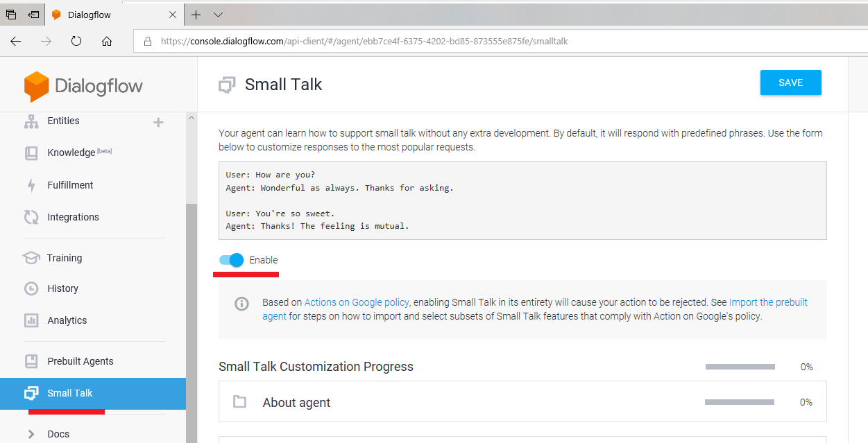Click the Fulfillment lightning bolt icon
Viewport: 868px width, 443px height.
(31, 185)
